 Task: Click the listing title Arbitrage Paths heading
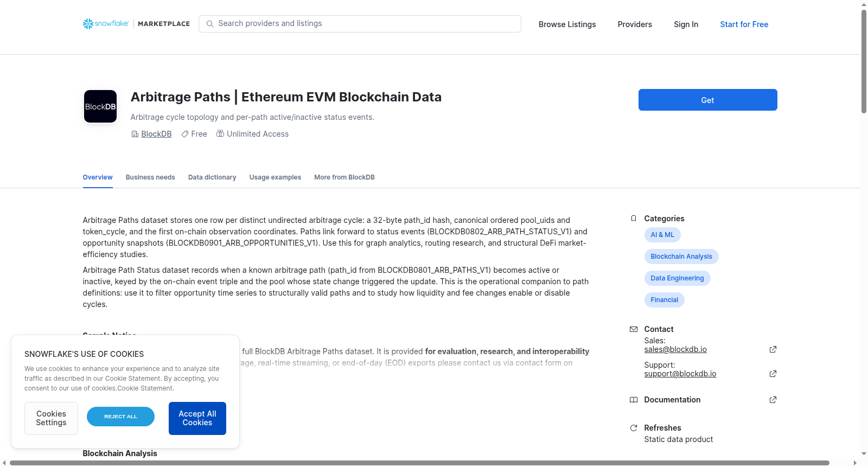click(x=286, y=97)
